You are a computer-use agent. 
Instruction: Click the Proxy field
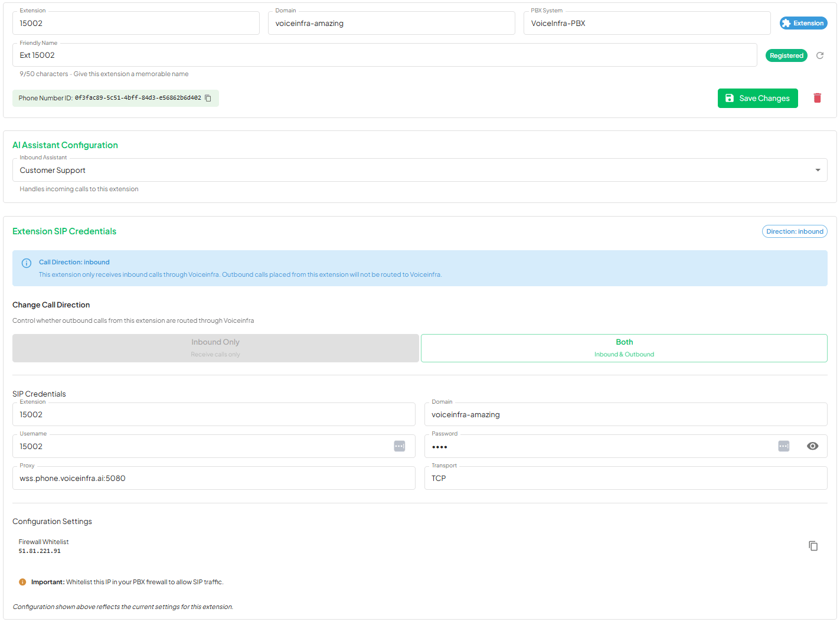[x=214, y=478]
